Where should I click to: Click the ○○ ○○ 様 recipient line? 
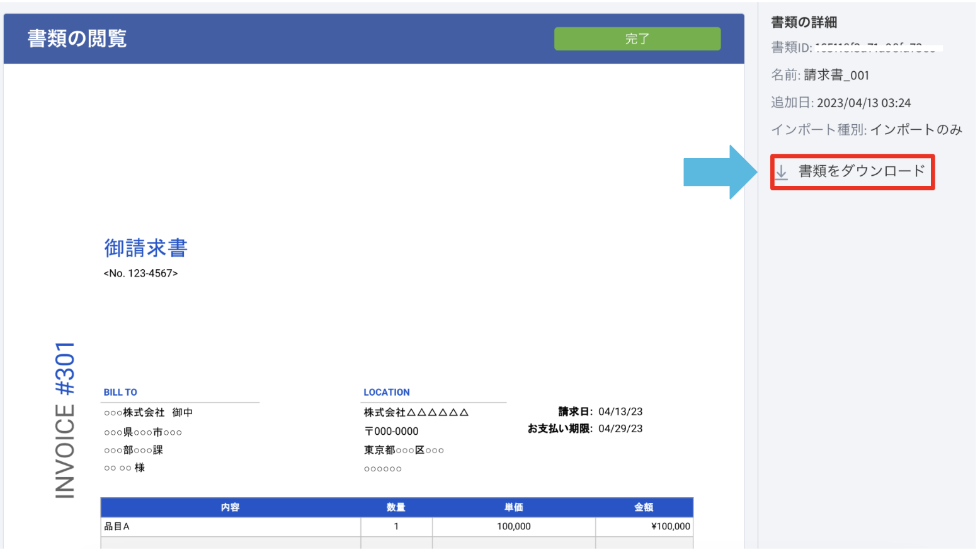pos(124,468)
